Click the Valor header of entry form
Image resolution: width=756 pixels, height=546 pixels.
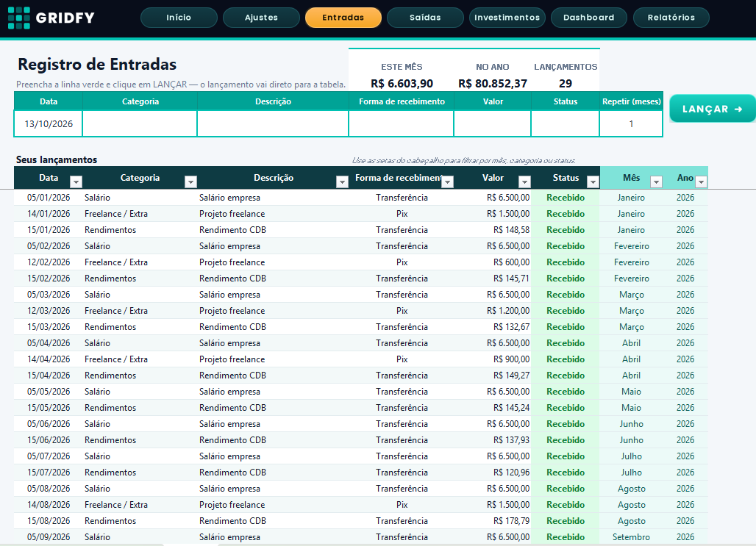point(493,101)
